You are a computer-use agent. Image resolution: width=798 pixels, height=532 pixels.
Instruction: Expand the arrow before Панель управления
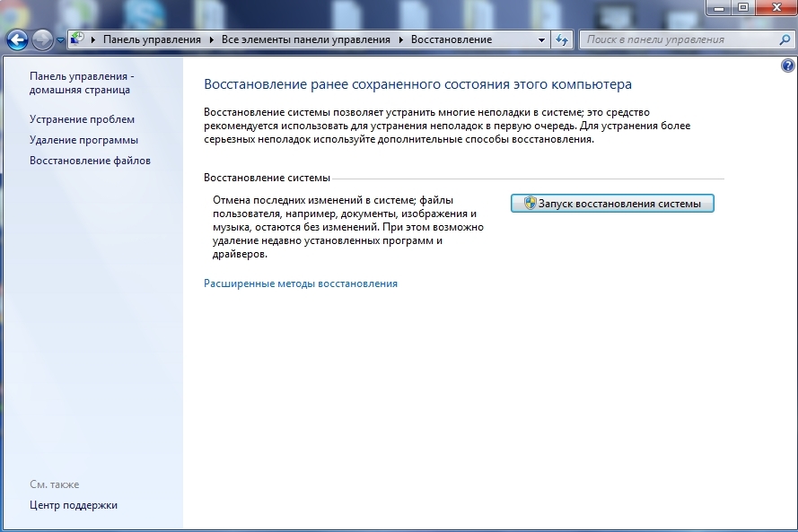pyautogui.click(x=93, y=39)
